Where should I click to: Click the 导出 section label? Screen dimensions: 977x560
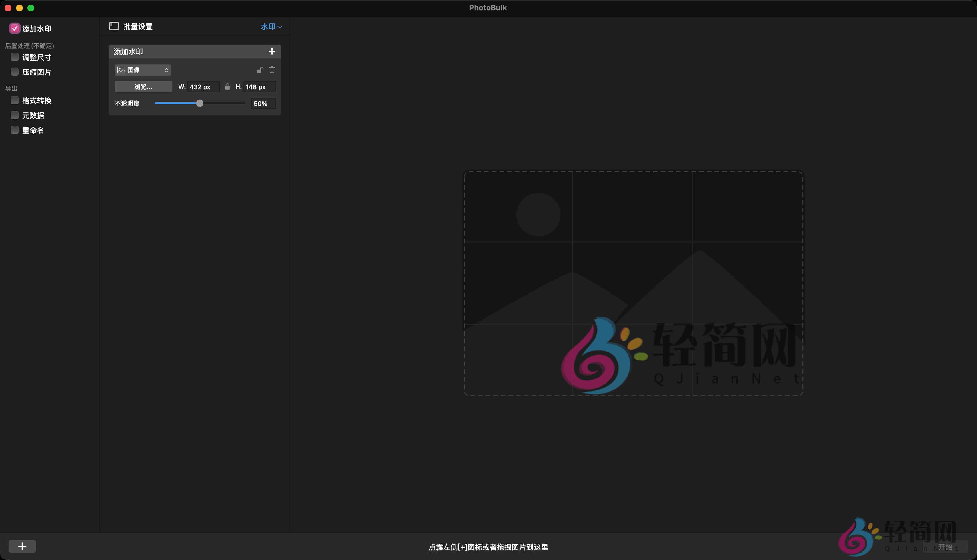point(11,88)
